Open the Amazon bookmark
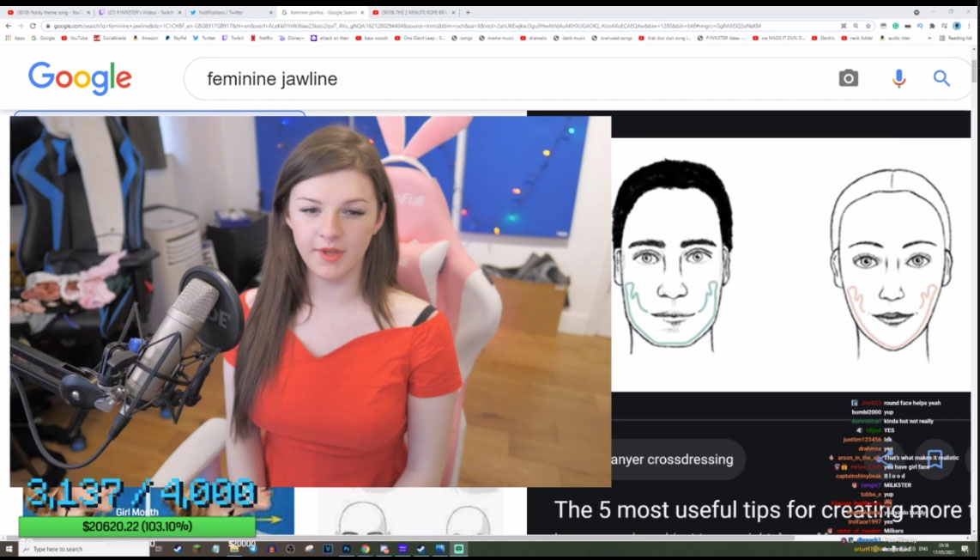Screen dimensions: 980x560 tap(145, 38)
